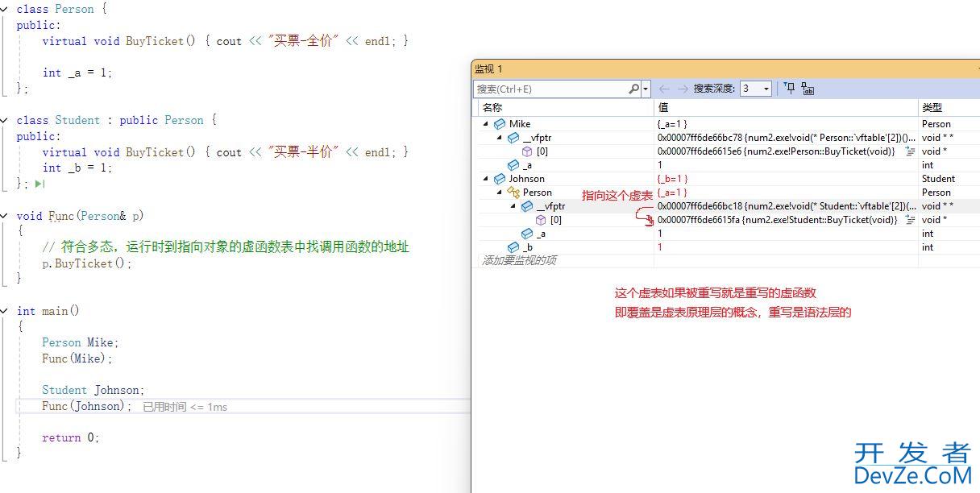
Task: Click the run-to-click glyph after Student's closing brace
Action: (40, 184)
